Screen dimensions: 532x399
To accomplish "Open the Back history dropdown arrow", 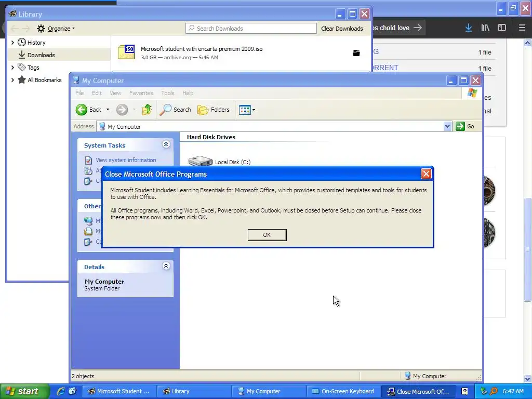I will 108,110.
